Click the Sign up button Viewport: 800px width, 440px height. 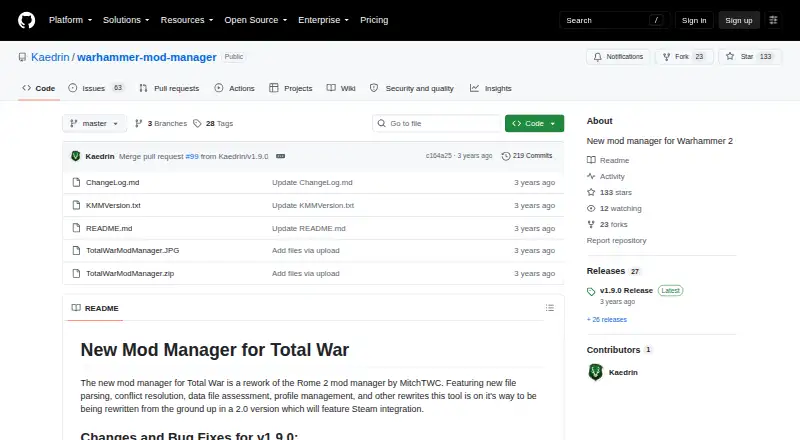pyautogui.click(x=739, y=20)
